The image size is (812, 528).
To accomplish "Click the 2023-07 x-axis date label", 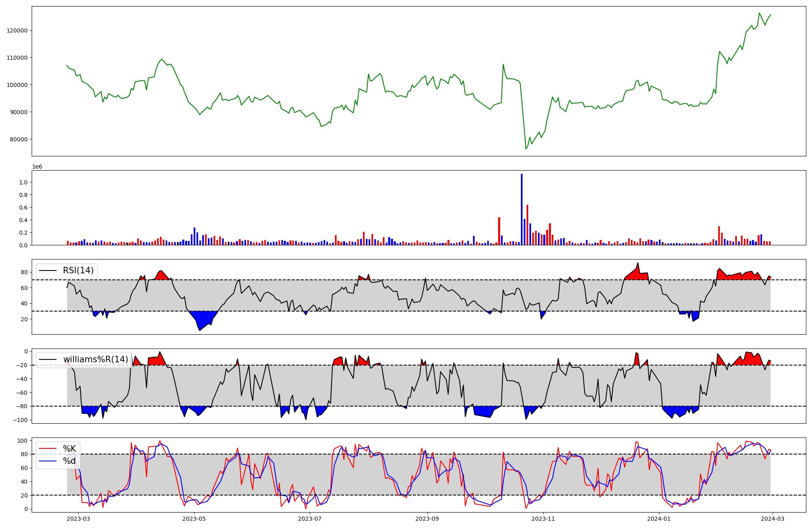I will (310, 519).
